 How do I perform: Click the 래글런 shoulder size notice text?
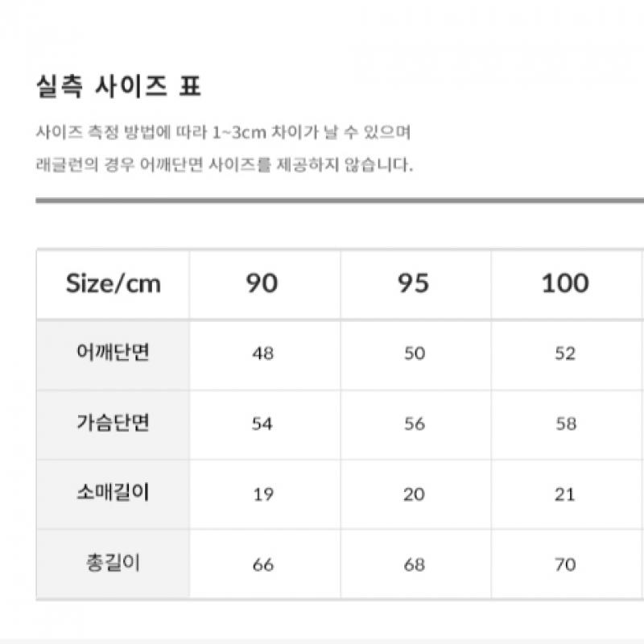tap(225, 166)
